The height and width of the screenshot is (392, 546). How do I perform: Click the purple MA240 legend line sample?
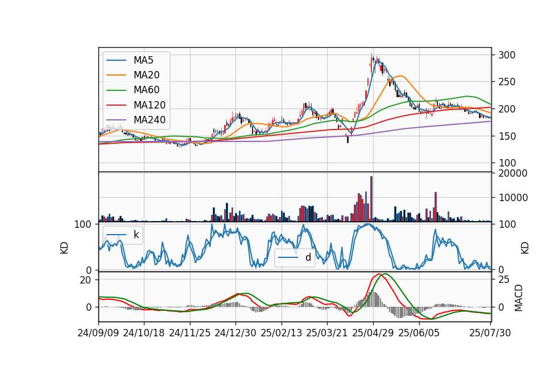click(116, 120)
